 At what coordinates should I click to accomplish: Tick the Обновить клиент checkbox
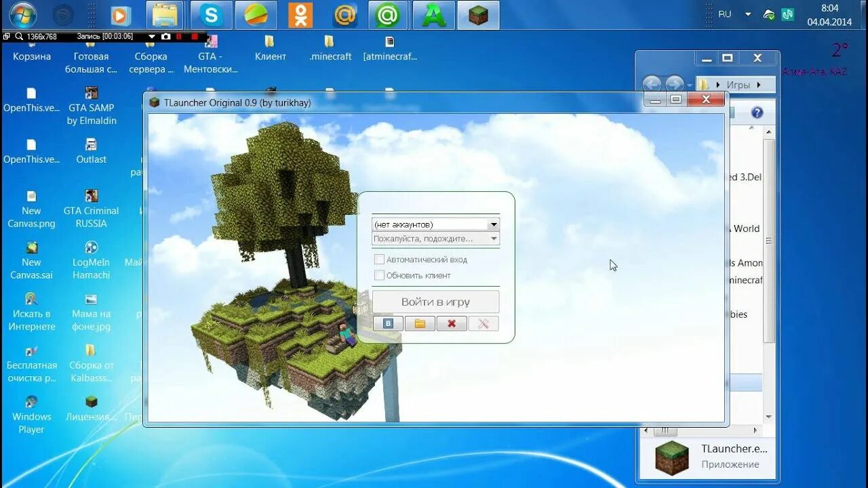[379, 275]
